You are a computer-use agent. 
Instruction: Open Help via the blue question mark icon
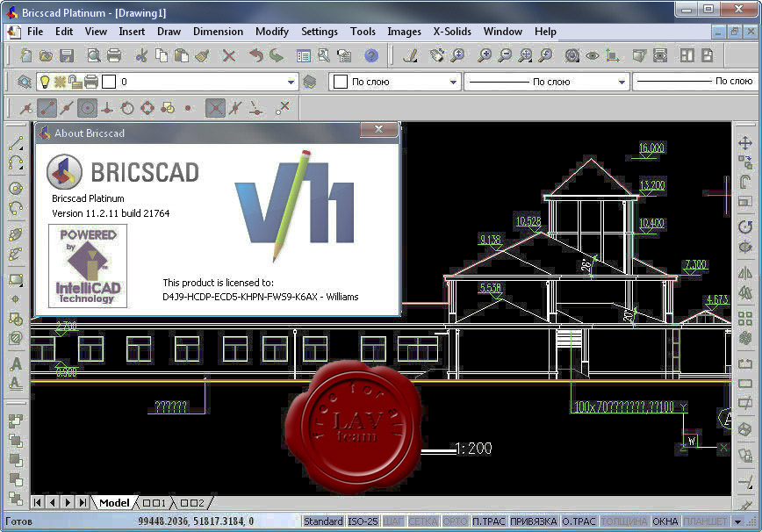coord(371,55)
